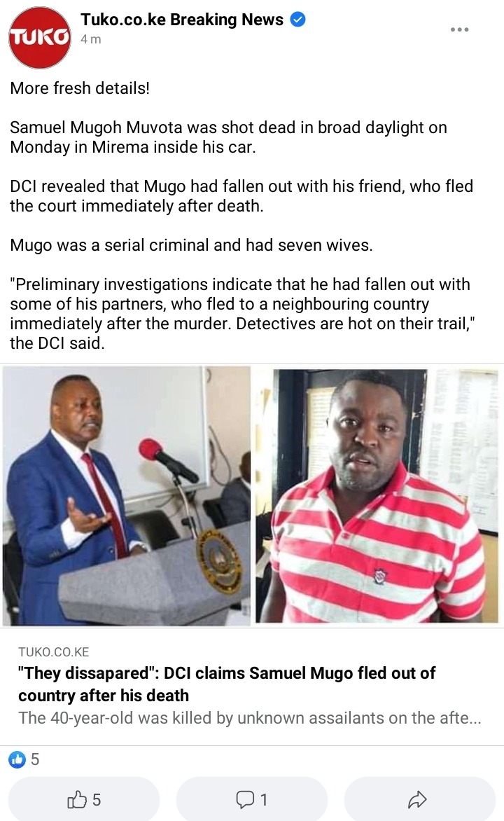Open Tuko.co.ke Breaking News page name
504x821 pixels.
tap(181, 20)
